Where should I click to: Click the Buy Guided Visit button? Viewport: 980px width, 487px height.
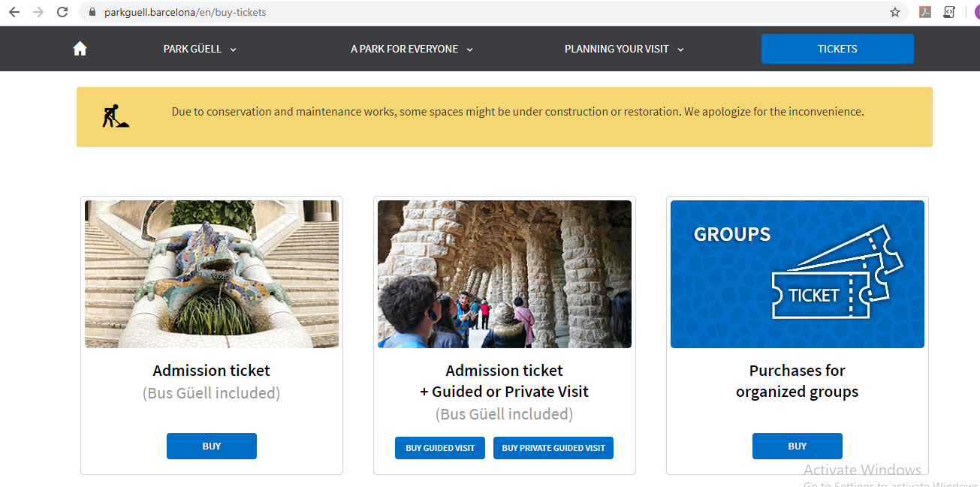coord(440,448)
